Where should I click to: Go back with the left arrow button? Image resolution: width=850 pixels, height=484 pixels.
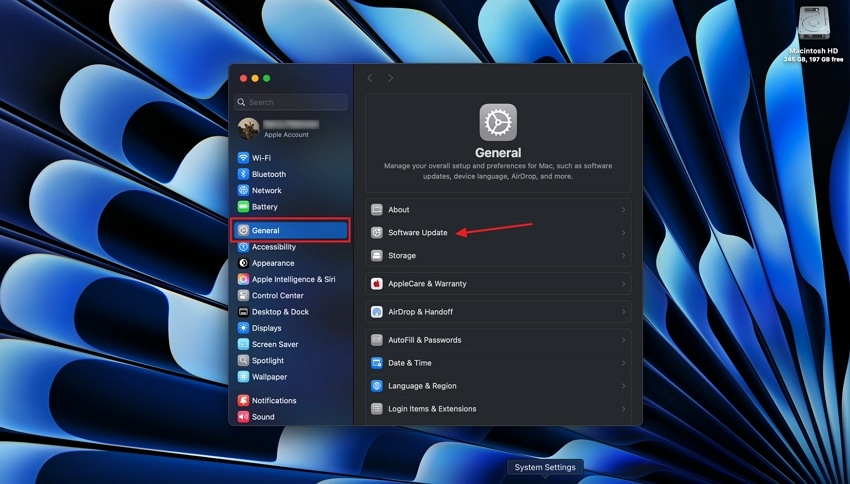click(x=370, y=78)
